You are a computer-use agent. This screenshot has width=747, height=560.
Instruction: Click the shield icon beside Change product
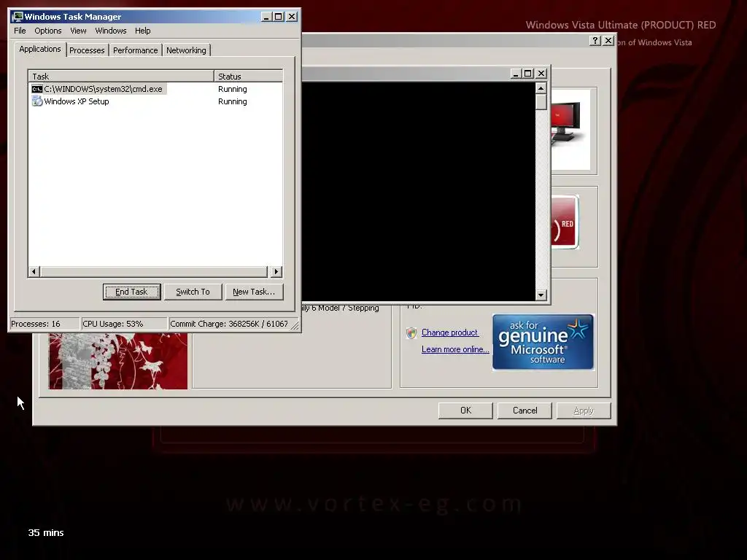(411, 332)
